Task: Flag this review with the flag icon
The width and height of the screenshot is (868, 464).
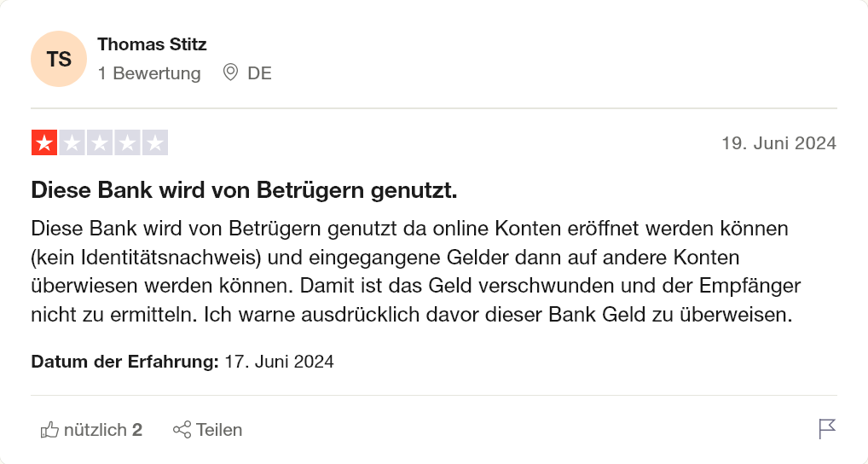Action: [x=827, y=428]
